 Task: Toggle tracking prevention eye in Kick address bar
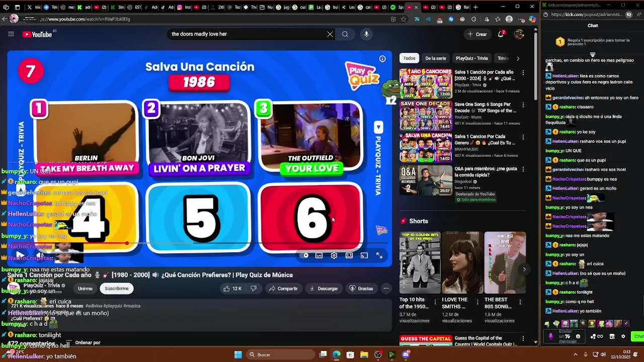[x=628, y=15]
